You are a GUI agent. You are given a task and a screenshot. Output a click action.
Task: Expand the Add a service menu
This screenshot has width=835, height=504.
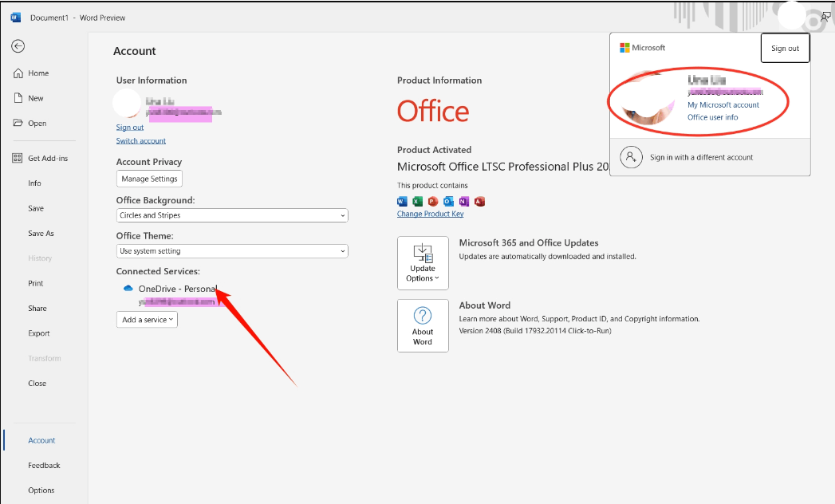click(x=147, y=318)
